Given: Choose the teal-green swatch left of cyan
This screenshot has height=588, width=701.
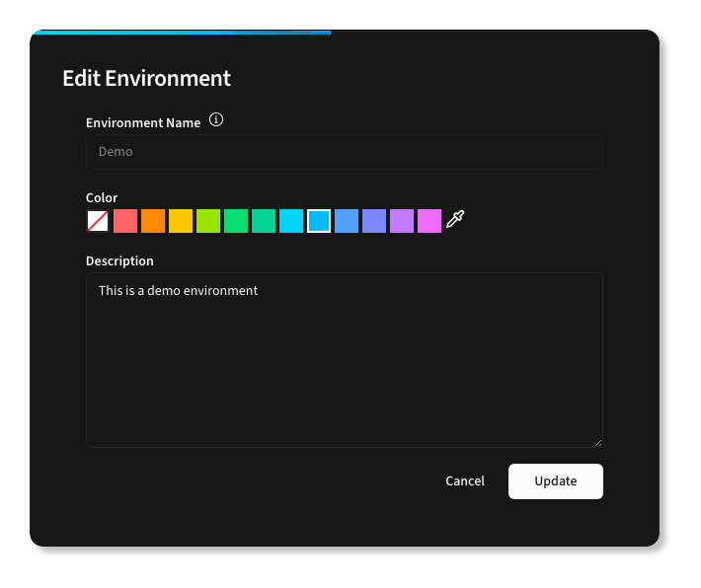Looking at the screenshot, I should pos(264,221).
